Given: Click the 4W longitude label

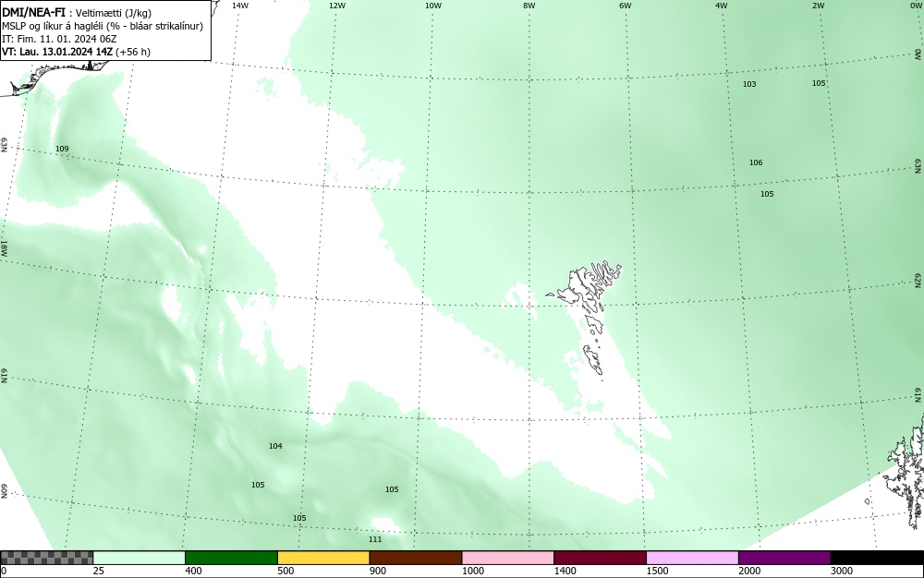Looking at the screenshot, I should [722, 6].
